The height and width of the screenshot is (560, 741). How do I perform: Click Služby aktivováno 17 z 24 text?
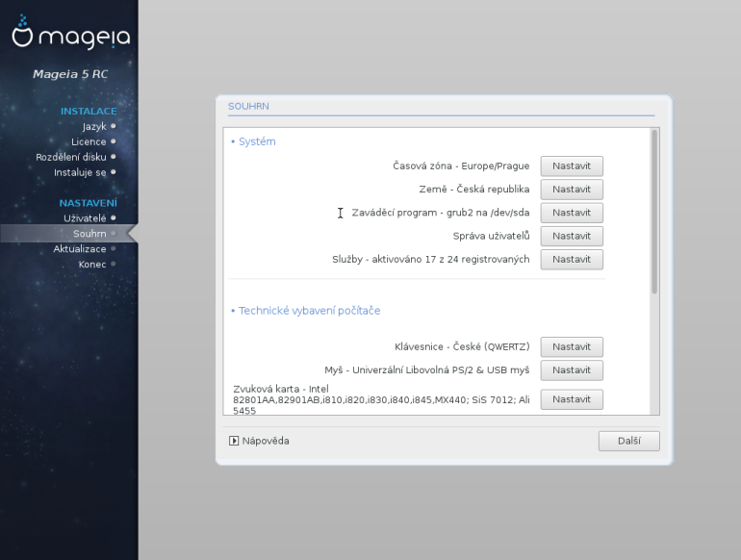(430, 260)
